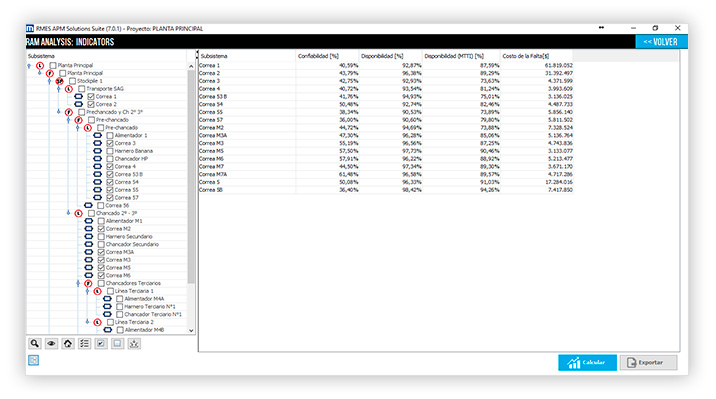Uncheck the Correa M3A checkbox in tree
Image resolution: width=716 pixels, height=399 pixels.
(101, 252)
